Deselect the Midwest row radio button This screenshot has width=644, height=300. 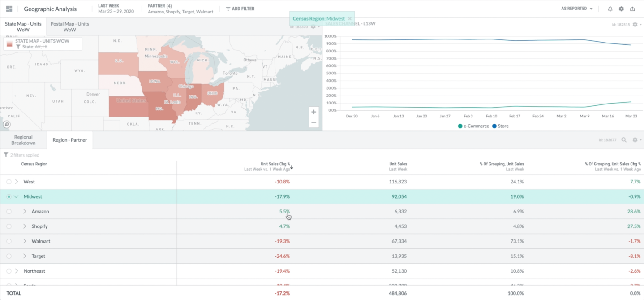[x=9, y=196]
